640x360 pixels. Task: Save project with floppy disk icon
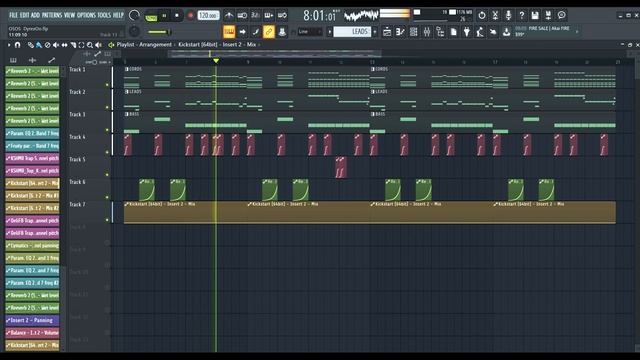point(535,16)
